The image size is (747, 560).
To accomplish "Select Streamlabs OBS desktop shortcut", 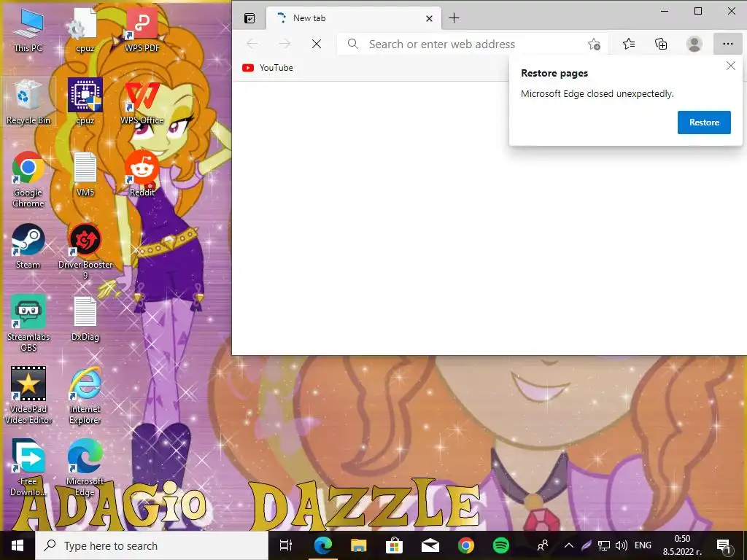I will pos(28,323).
